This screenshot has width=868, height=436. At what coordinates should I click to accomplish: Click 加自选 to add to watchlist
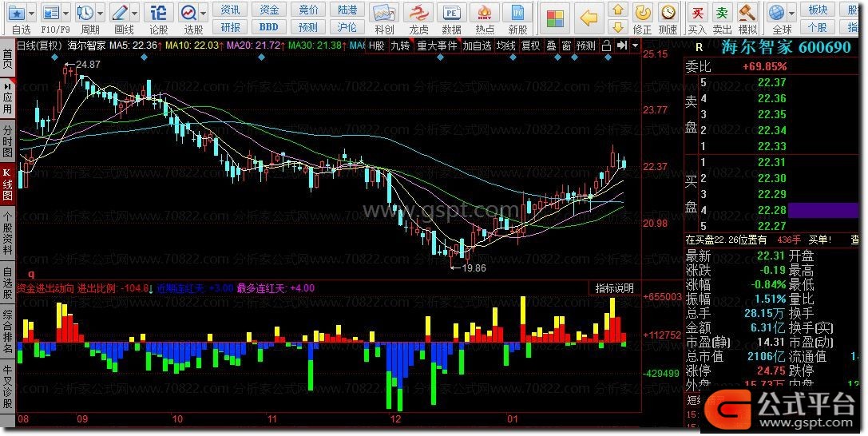pyautogui.click(x=478, y=46)
